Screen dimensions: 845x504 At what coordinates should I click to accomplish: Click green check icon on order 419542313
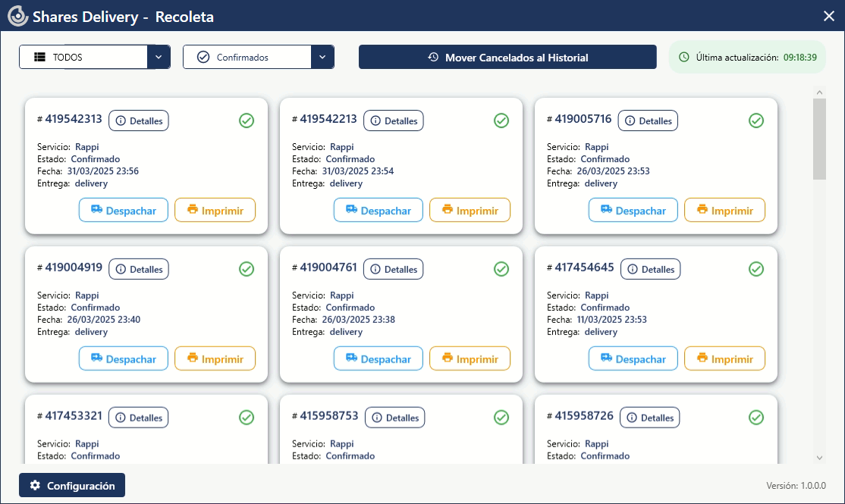click(247, 121)
